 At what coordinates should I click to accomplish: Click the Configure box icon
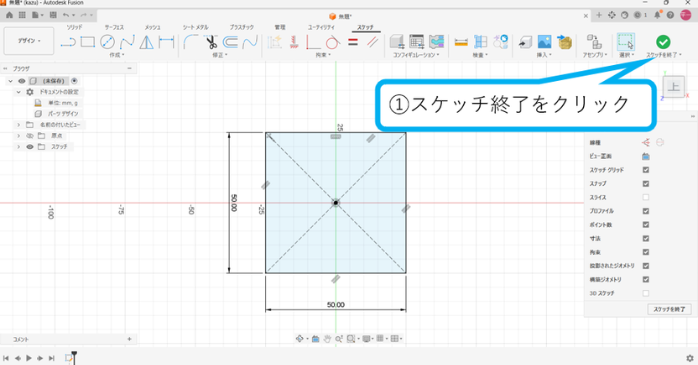coord(397,42)
